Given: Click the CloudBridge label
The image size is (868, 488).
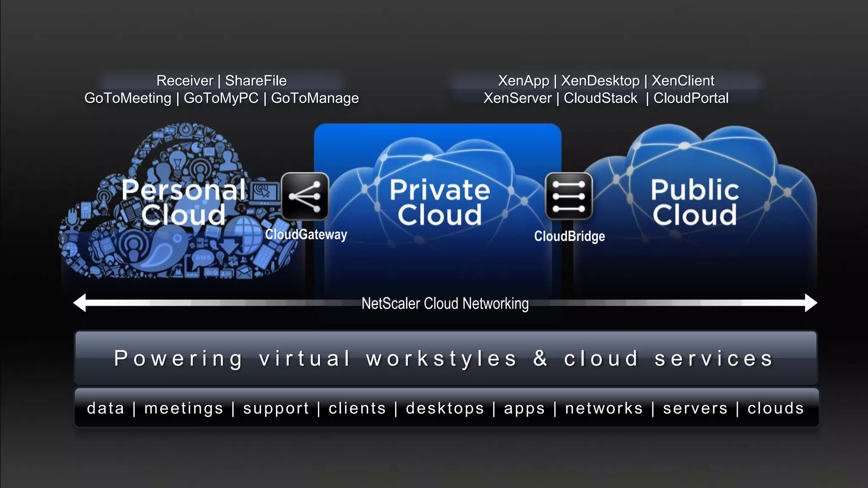Looking at the screenshot, I should [x=569, y=236].
